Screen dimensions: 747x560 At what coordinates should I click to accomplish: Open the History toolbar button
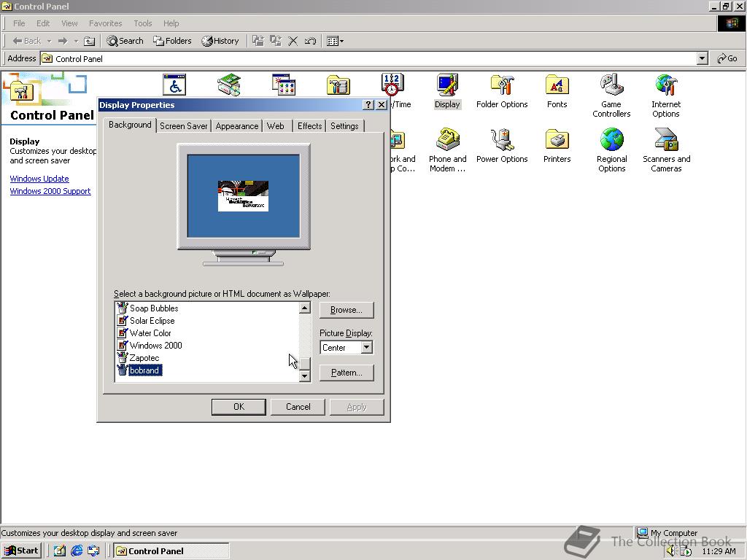(220, 41)
